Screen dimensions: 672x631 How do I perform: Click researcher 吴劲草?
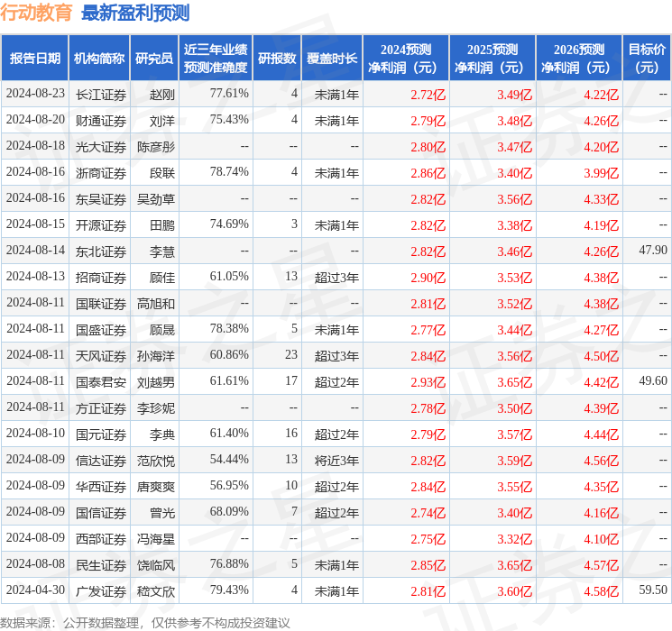(156, 199)
